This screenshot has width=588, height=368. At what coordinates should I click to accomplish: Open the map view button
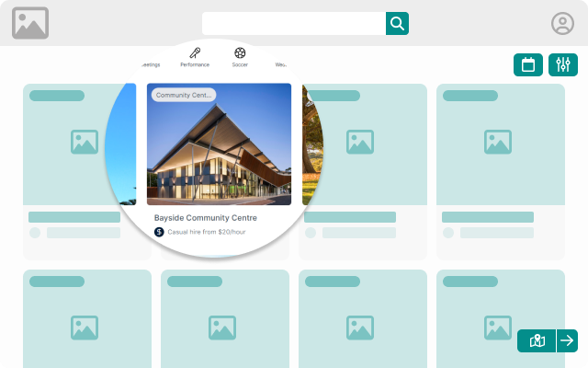tap(537, 340)
